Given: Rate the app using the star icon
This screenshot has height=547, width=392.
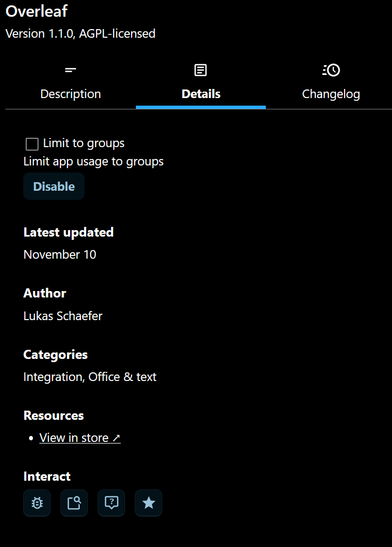Looking at the screenshot, I should click(x=148, y=503).
